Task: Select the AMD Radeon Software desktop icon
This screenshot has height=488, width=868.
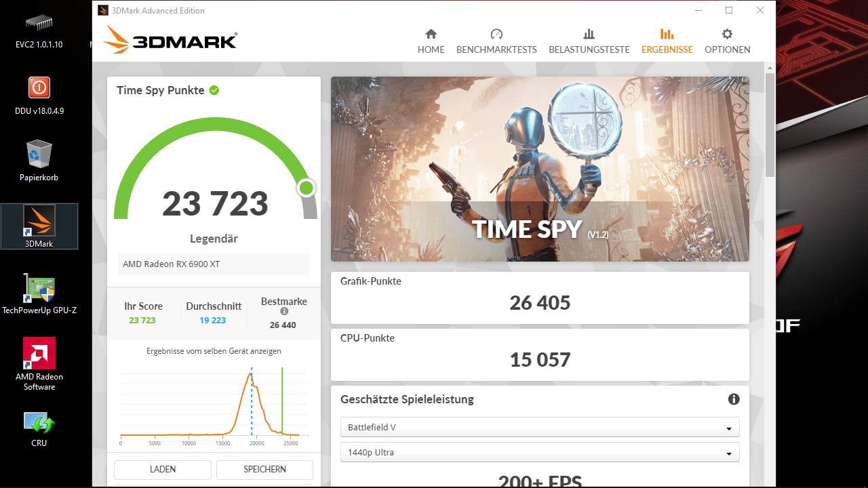Action: 39,365
